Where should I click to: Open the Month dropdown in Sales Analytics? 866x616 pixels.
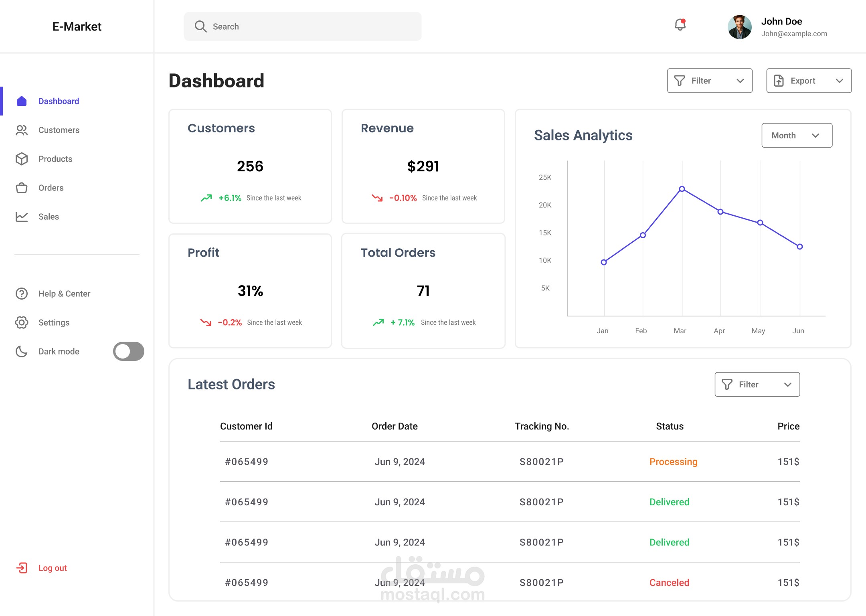[797, 135]
